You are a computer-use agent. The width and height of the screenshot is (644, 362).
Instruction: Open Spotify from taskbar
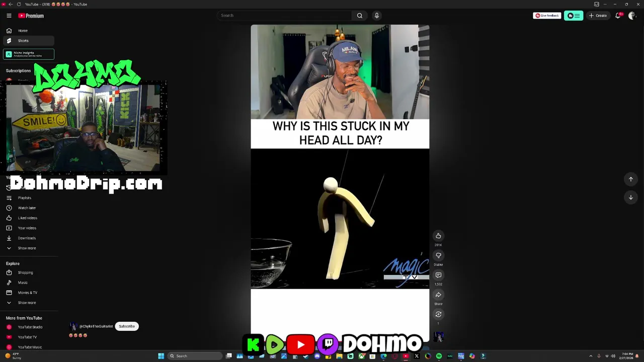[x=439, y=356]
